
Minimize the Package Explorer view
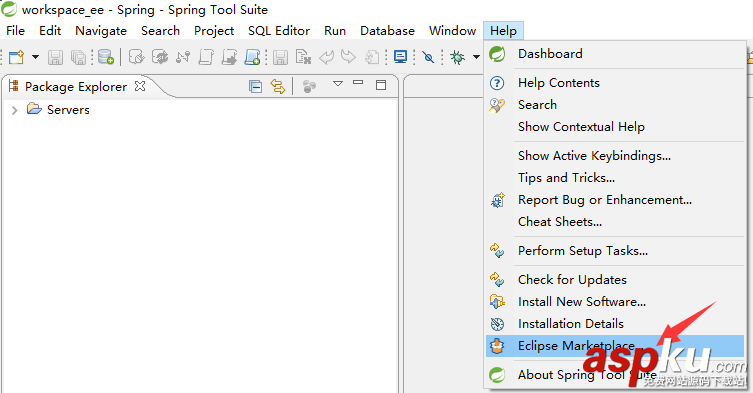click(358, 83)
